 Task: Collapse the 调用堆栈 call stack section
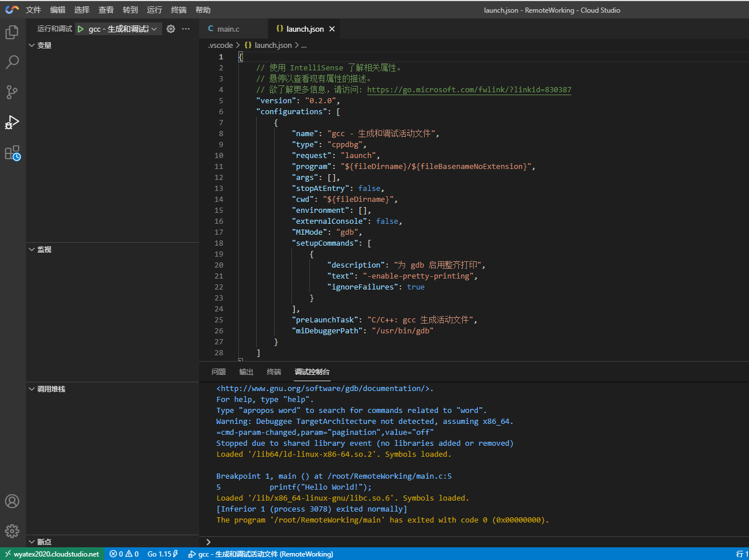pyautogui.click(x=51, y=389)
